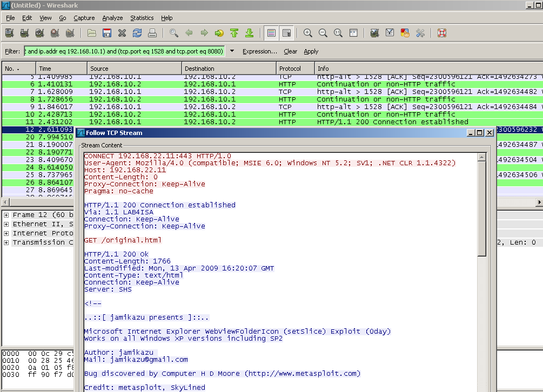Viewport: 543px width, 392px height.
Task: Open the View menu
Action: click(45, 18)
